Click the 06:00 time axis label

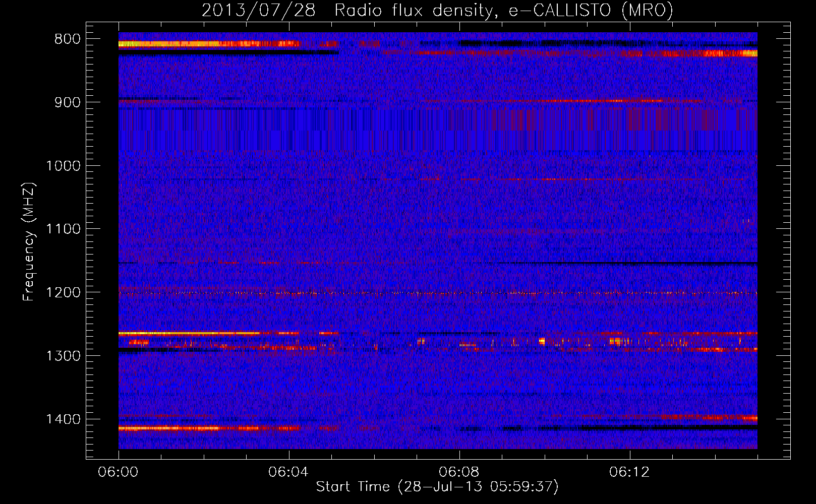click(x=118, y=472)
